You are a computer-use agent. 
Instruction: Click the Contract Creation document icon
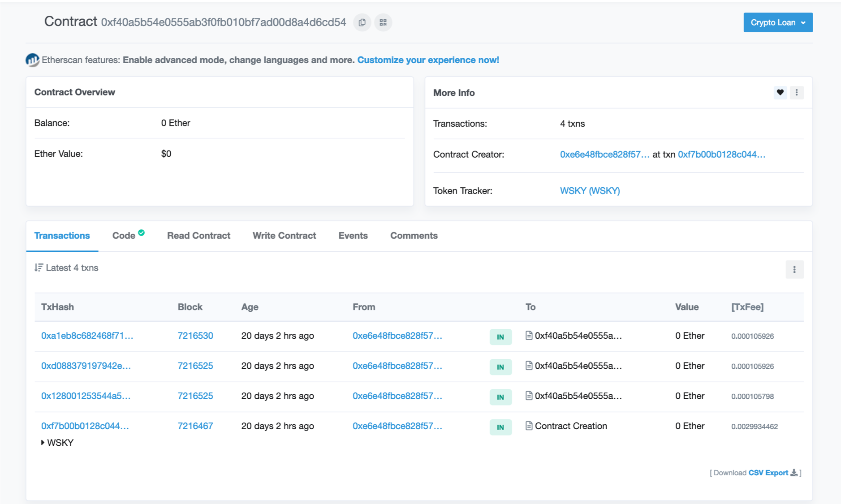(529, 426)
